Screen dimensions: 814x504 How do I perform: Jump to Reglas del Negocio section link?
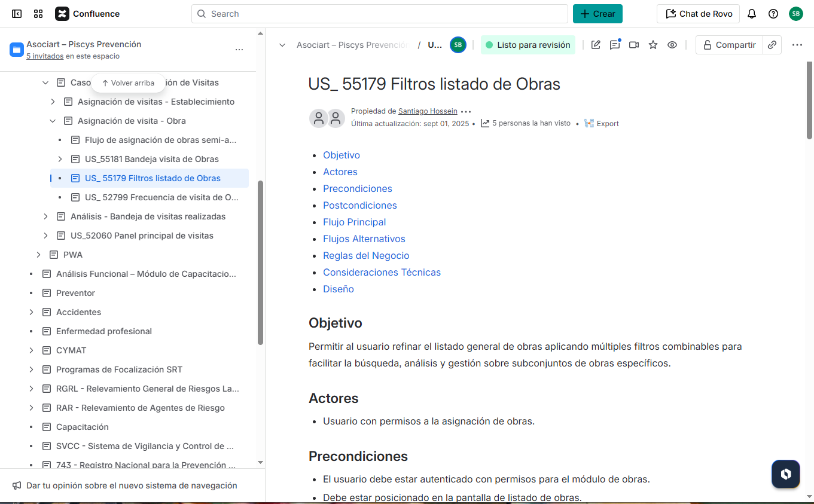366,255
